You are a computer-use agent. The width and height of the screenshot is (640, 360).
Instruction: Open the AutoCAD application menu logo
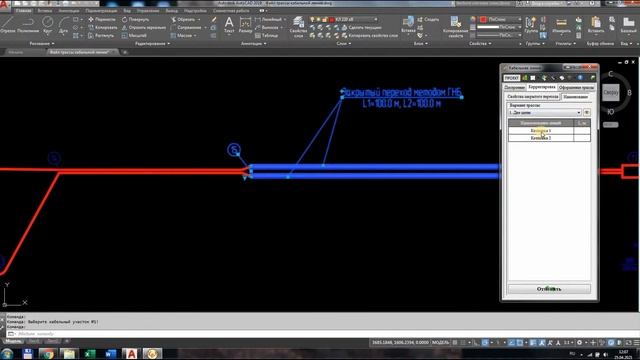[x=4, y=4]
